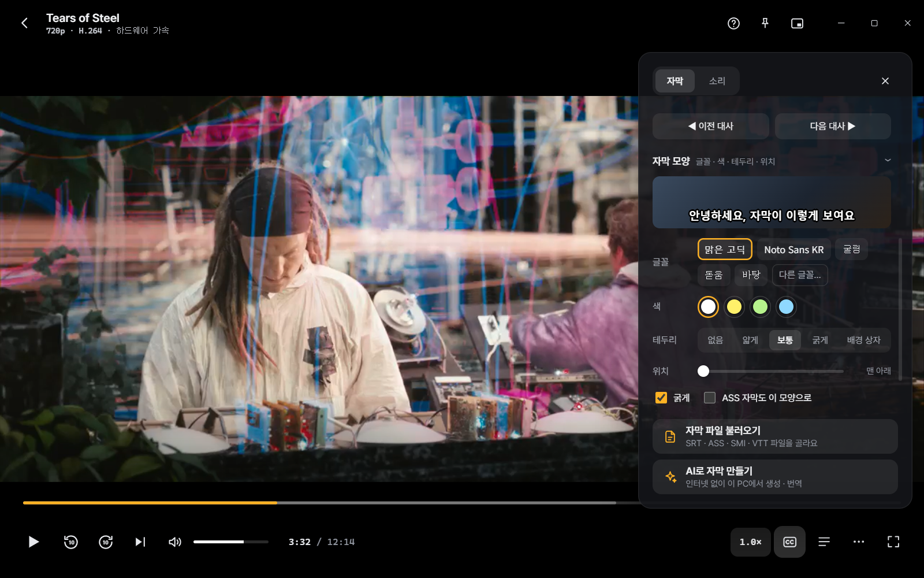Image resolution: width=924 pixels, height=578 pixels.
Task: Select the 바탕 font
Action: (x=751, y=275)
